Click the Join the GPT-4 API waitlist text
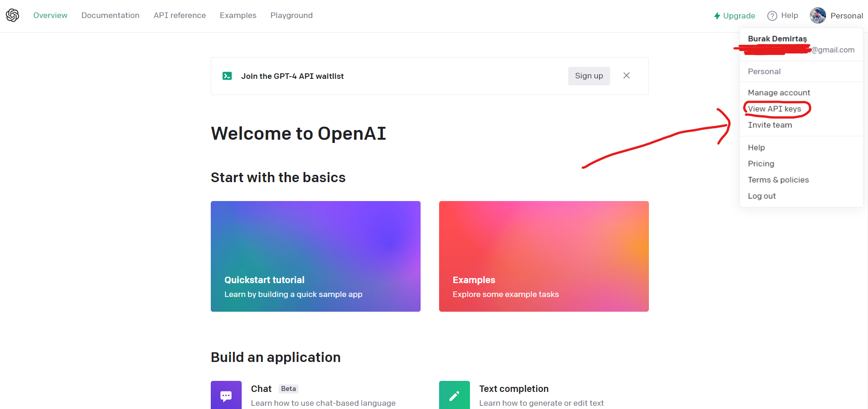 click(x=292, y=76)
